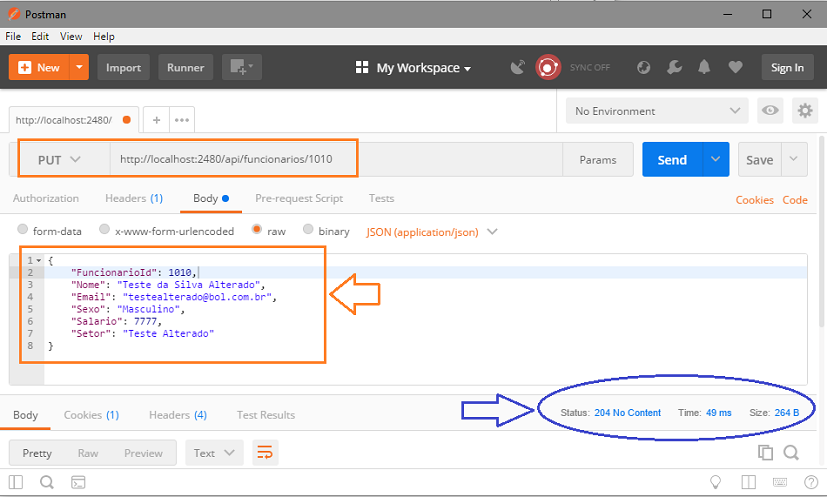The width and height of the screenshot is (827, 497).
Task: Click the Sign In button
Action: pos(787,68)
